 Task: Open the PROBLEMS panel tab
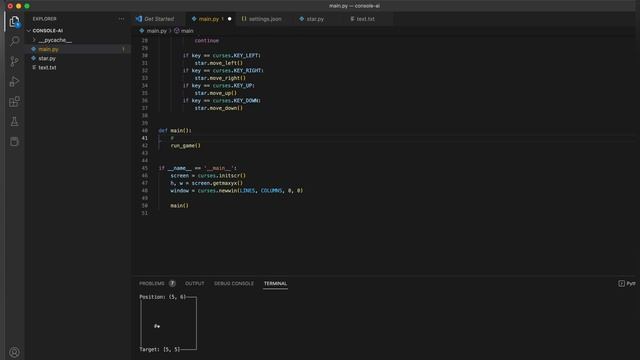(152, 283)
